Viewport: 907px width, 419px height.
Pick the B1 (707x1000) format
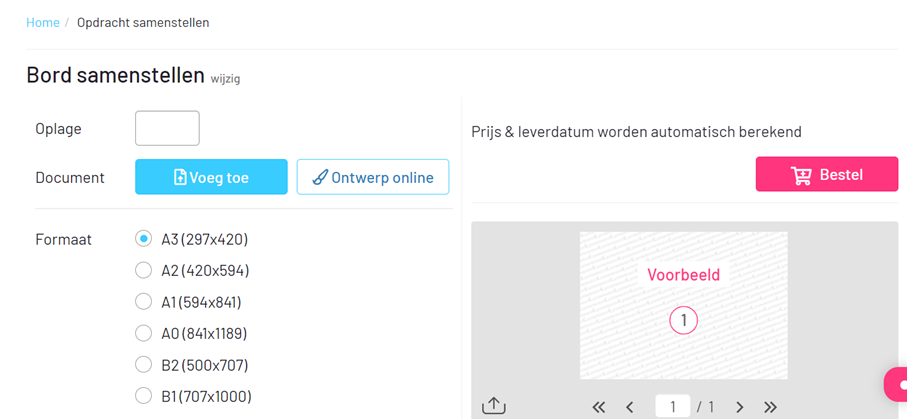click(143, 396)
